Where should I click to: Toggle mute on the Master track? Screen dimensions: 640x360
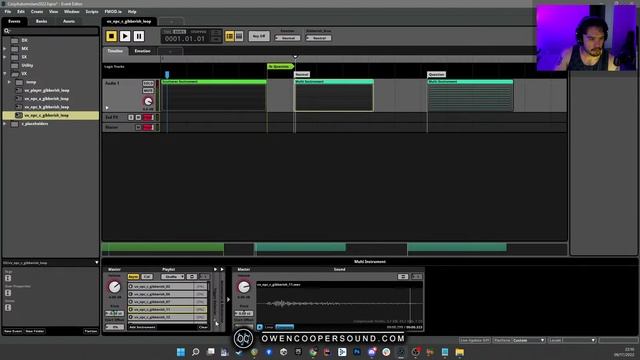138,127
